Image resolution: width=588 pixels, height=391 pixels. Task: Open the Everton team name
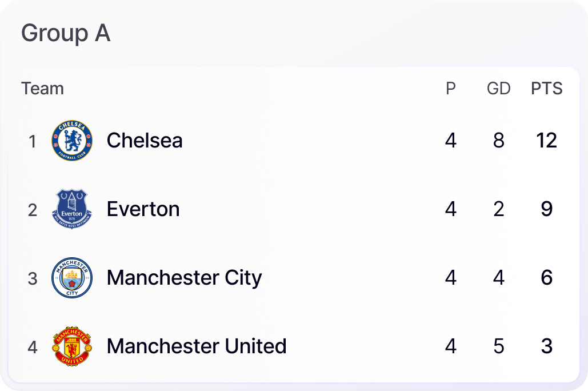click(x=143, y=209)
